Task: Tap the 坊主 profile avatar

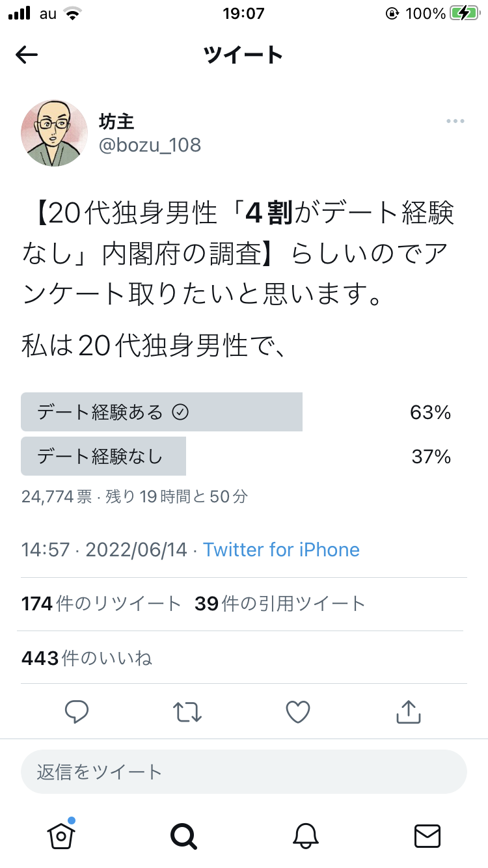Action: (54, 133)
